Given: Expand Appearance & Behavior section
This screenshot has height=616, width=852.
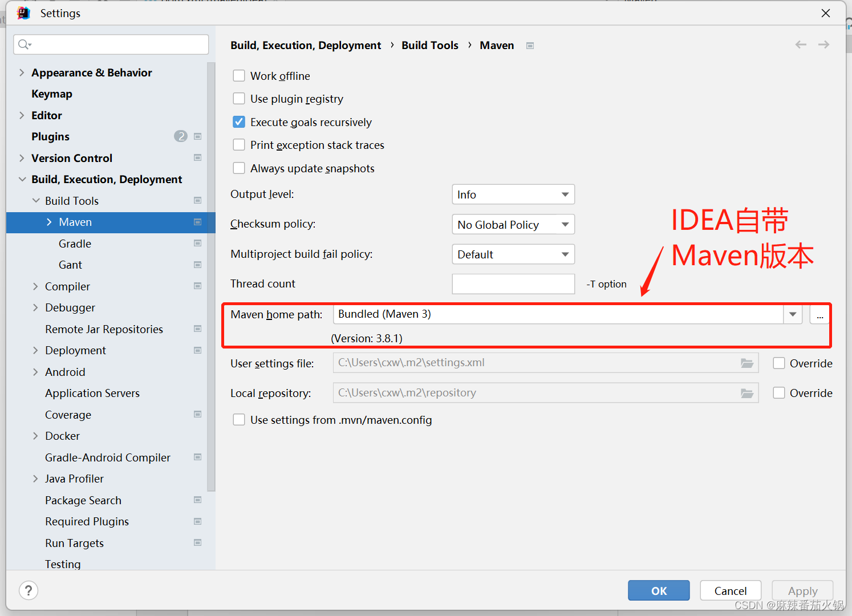Looking at the screenshot, I should 22,72.
